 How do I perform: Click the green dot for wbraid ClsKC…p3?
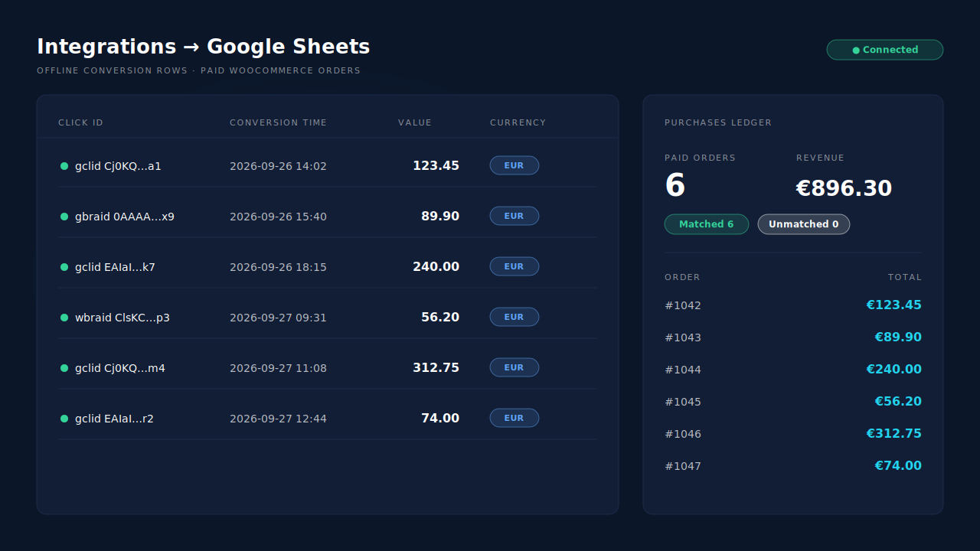pyautogui.click(x=64, y=318)
